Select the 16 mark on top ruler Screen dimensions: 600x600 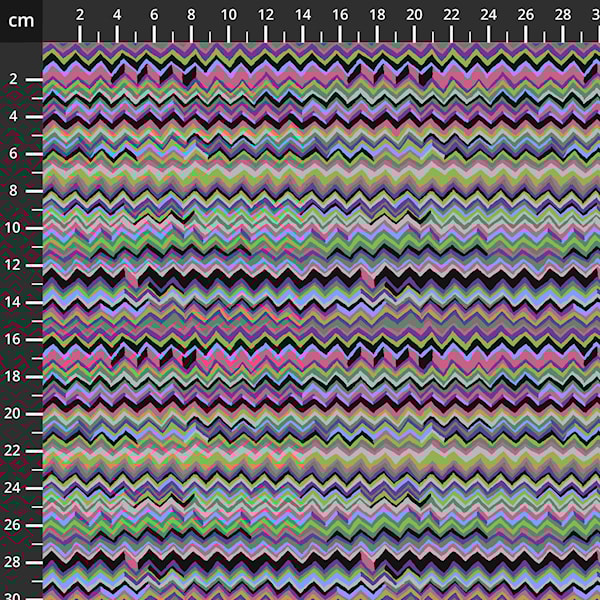[x=341, y=15]
